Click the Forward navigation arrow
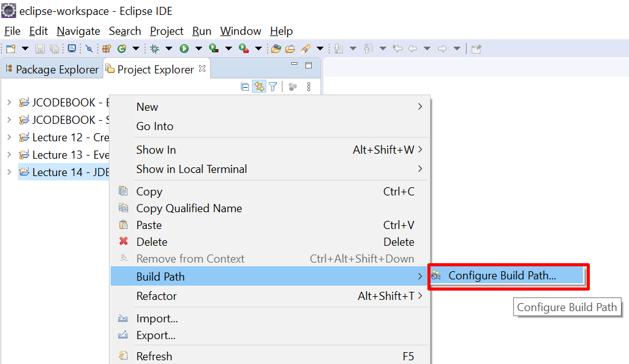629x364 pixels. click(442, 49)
